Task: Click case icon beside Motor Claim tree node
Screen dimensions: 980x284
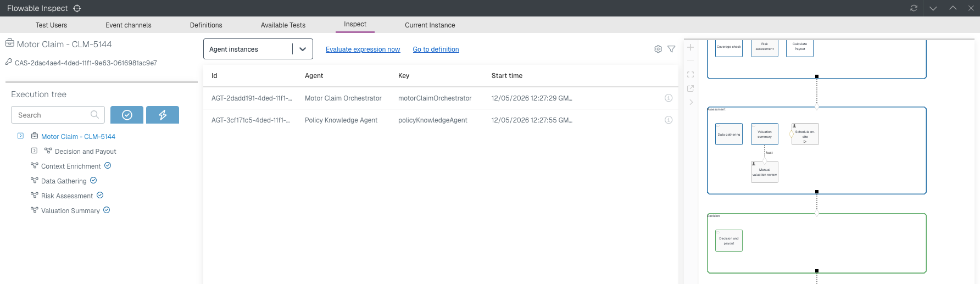Action: click(35, 136)
